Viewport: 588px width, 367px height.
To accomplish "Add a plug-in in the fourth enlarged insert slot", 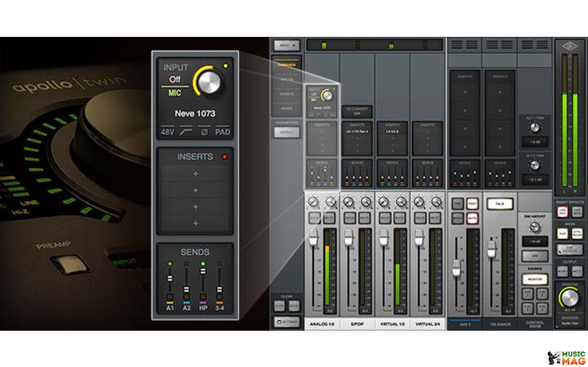I will point(195,223).
